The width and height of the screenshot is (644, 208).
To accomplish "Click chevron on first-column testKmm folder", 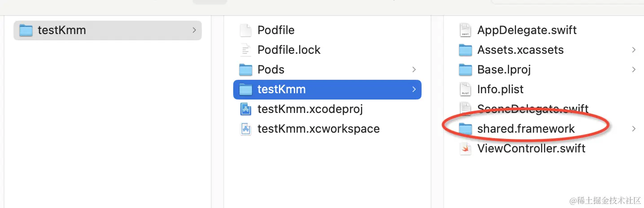I will point(194,30).
